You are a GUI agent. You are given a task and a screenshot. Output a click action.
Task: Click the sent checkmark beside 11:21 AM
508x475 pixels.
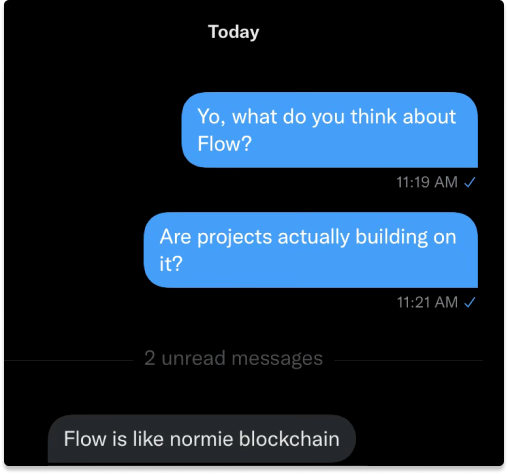click(x=470, y=303)
